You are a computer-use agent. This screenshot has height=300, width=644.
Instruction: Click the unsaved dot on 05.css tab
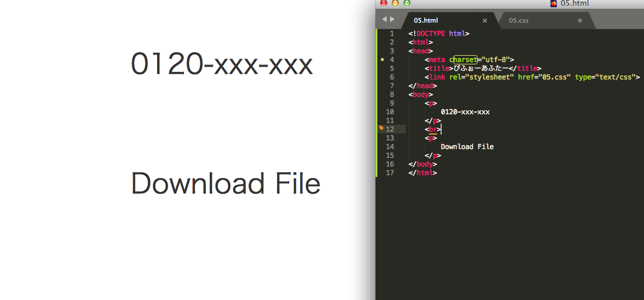pyautogui.click(x=580, y=20)
